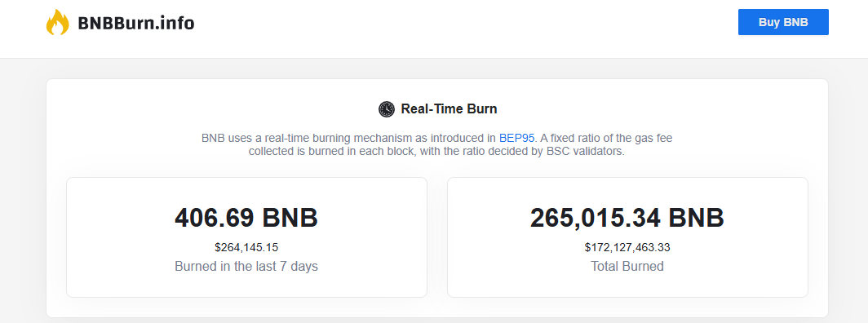Image resolution: width=868 pixels, height=323 pixels.
Task: Open the BEP95 link
Action: 516,139
